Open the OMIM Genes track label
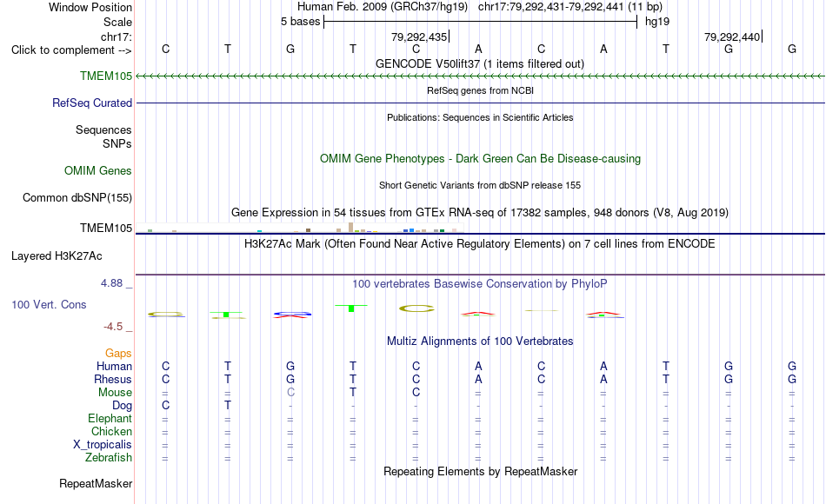 point(98,170)
